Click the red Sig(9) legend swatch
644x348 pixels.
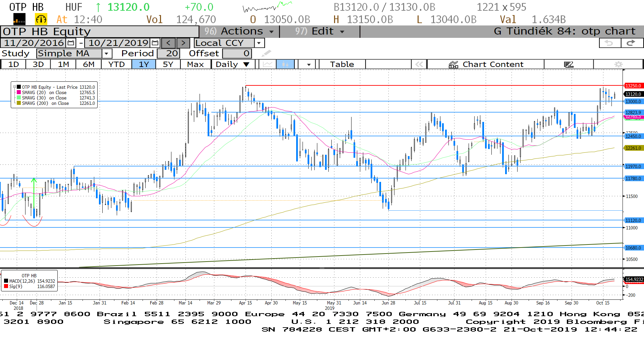pos(6,286)
